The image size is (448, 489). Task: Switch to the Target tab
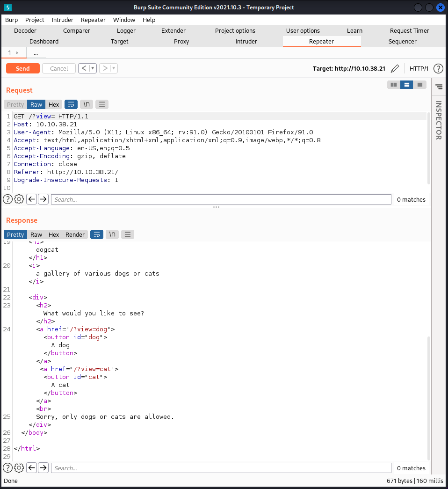119,42
